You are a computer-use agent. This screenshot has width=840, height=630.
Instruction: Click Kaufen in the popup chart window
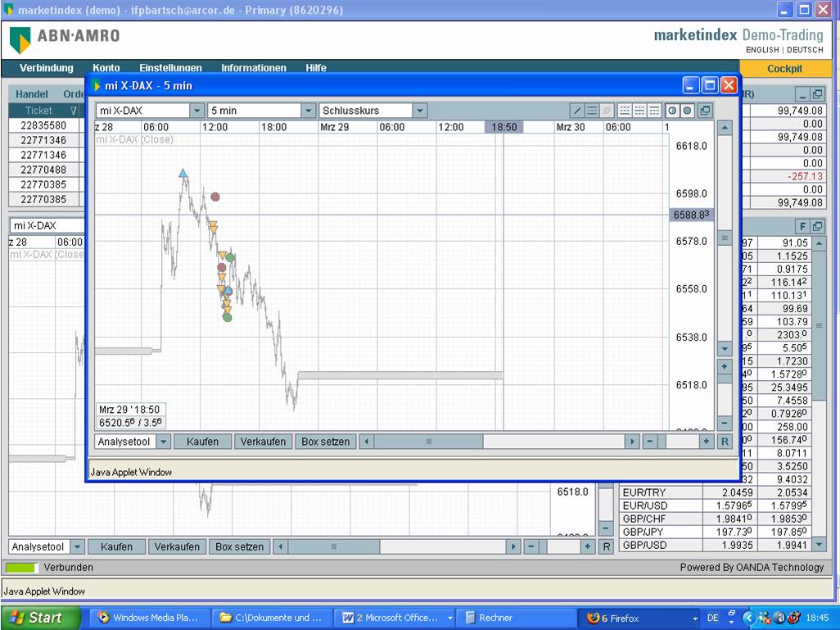coord(202,442)
